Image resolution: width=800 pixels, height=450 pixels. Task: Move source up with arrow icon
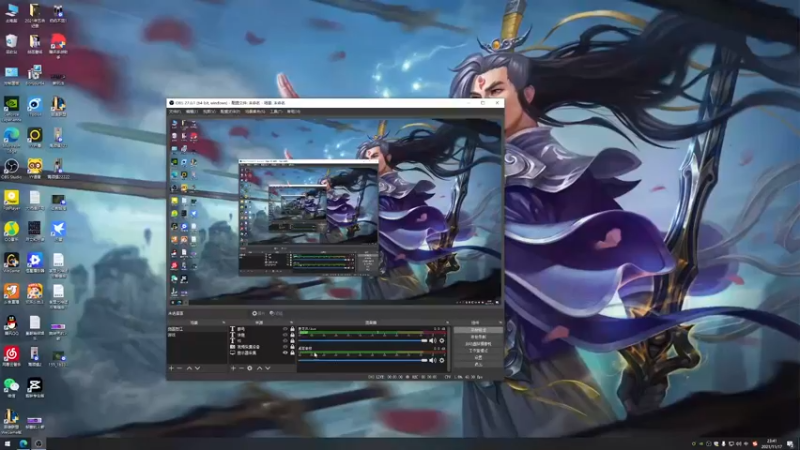[259, 368]
